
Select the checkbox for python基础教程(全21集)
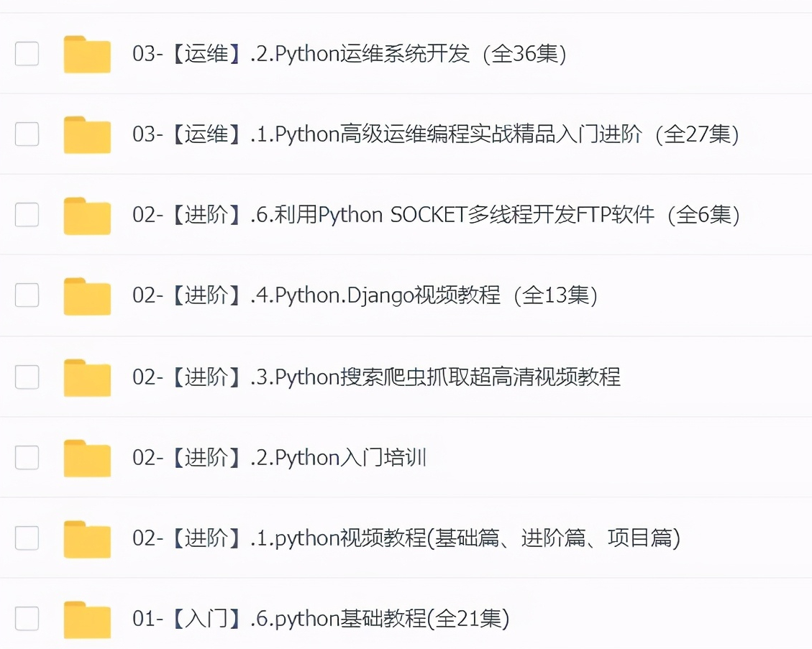click(x=27, y=618)
